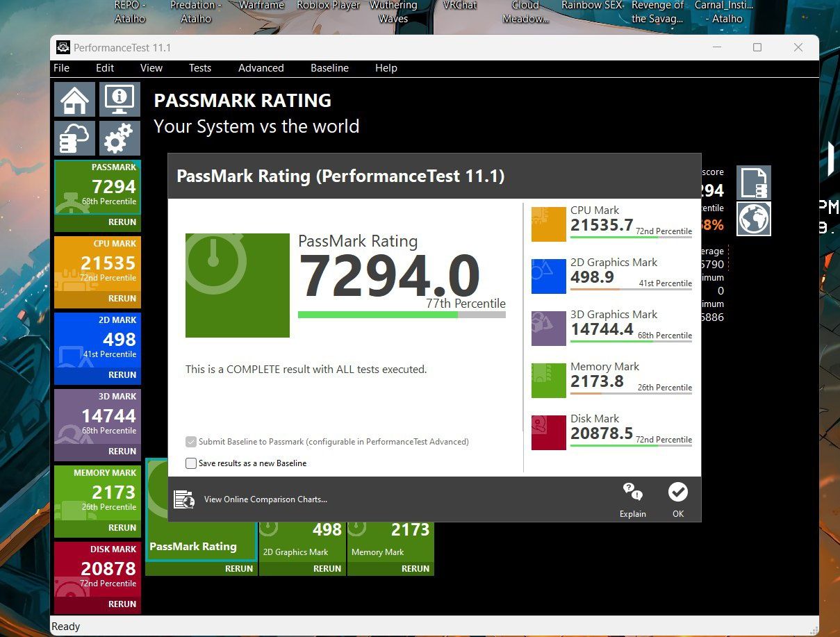Click the PassMark Rating percentile progress bar

coord(402,315)
